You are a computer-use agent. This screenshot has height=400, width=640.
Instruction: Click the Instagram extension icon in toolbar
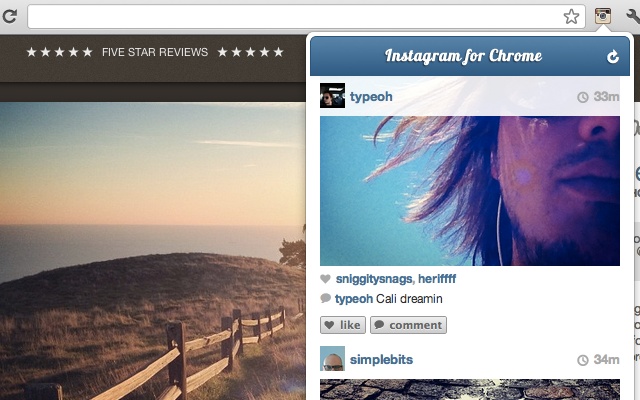(603, 16)
